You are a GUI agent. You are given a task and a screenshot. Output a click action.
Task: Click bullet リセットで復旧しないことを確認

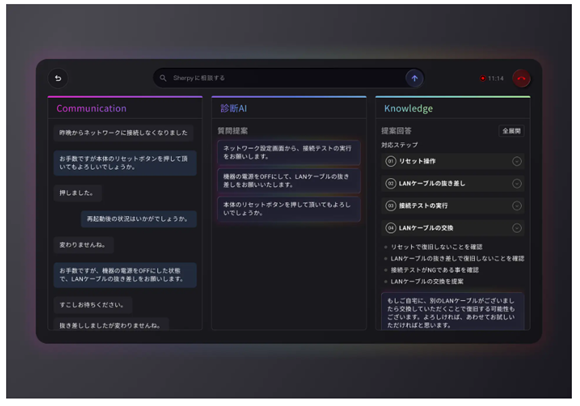point(436,247)
